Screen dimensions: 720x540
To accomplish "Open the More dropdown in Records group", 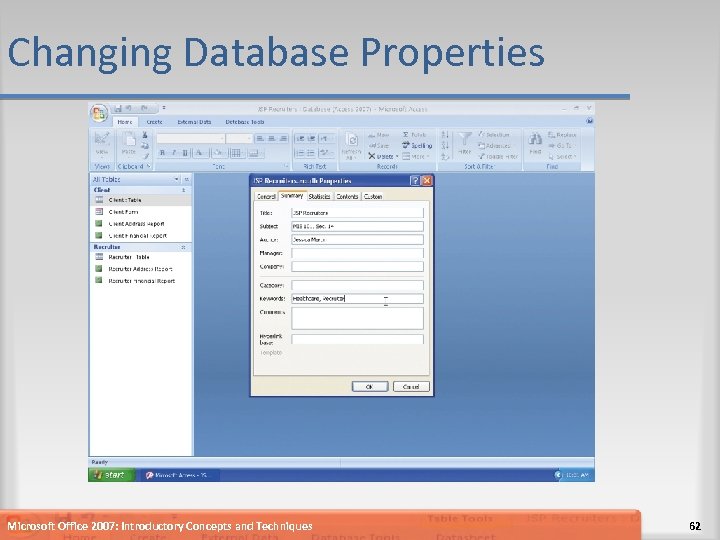I will coord(416,157).
